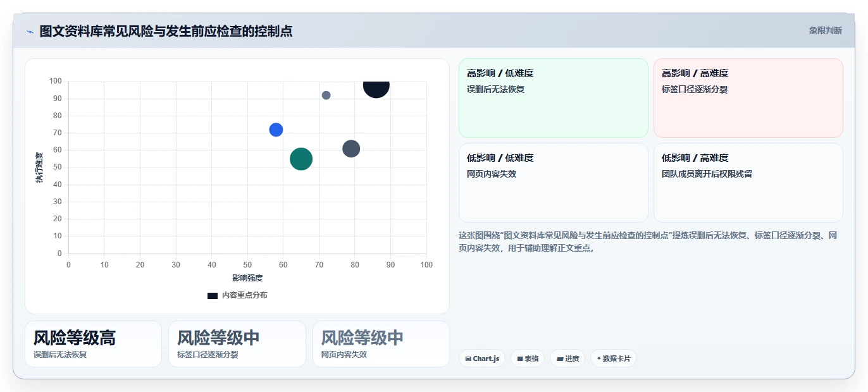
Task: Select the 低影响 / 高难度 quadrant card
Action: coord(748,183)
